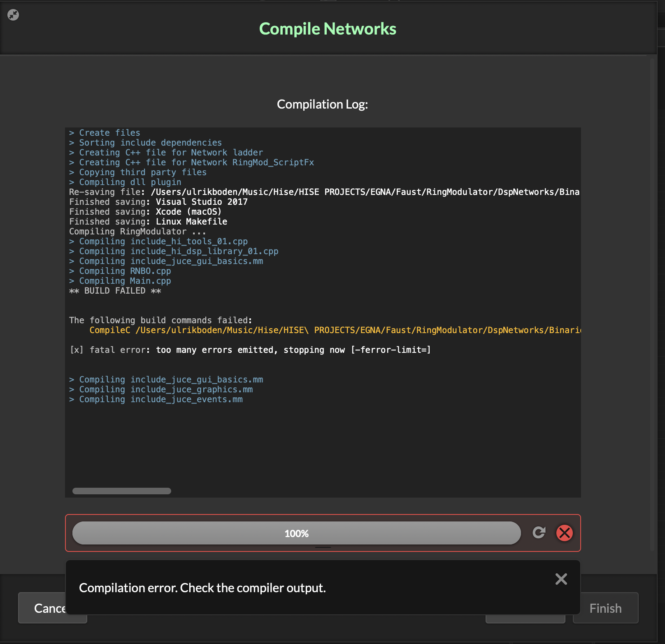Screen dimensions: 665x644
Task: Click the 'Re-saving file' log line
Action: pyautogui.click(x=324, y=192)
